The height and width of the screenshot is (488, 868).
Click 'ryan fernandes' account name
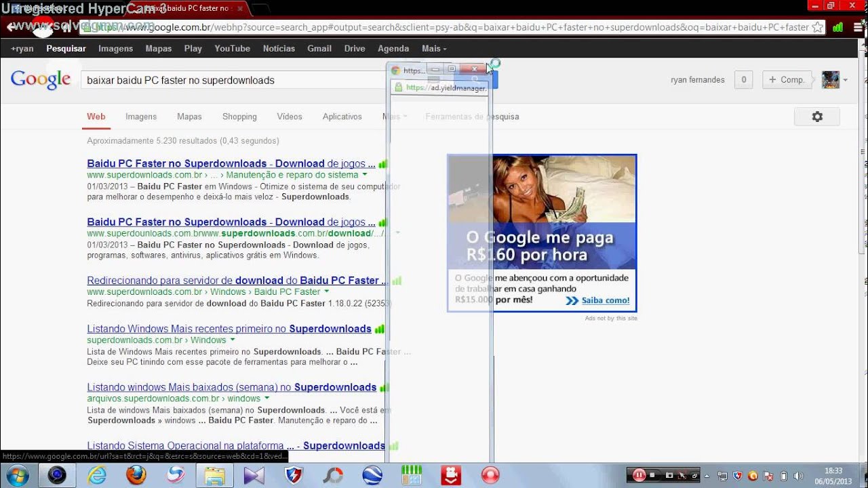(698, 80)
